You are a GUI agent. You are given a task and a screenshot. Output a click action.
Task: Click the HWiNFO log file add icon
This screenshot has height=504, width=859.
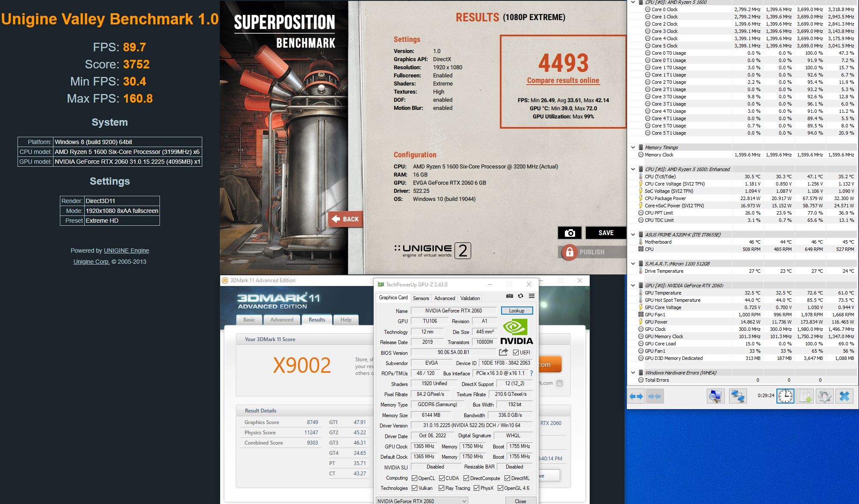click(806, 396)
